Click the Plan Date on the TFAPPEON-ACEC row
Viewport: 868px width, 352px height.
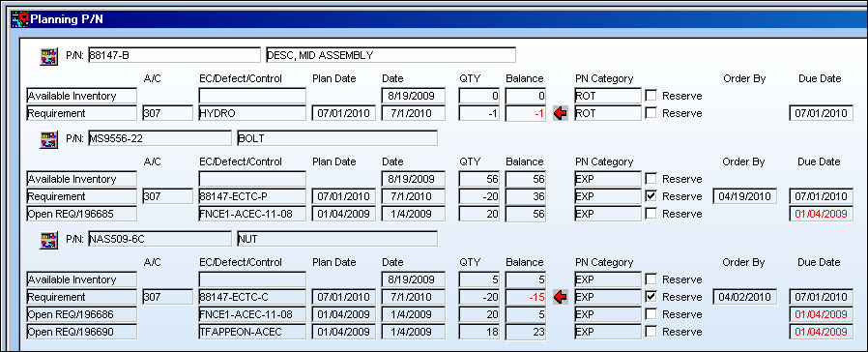click(x=344, y=332)
